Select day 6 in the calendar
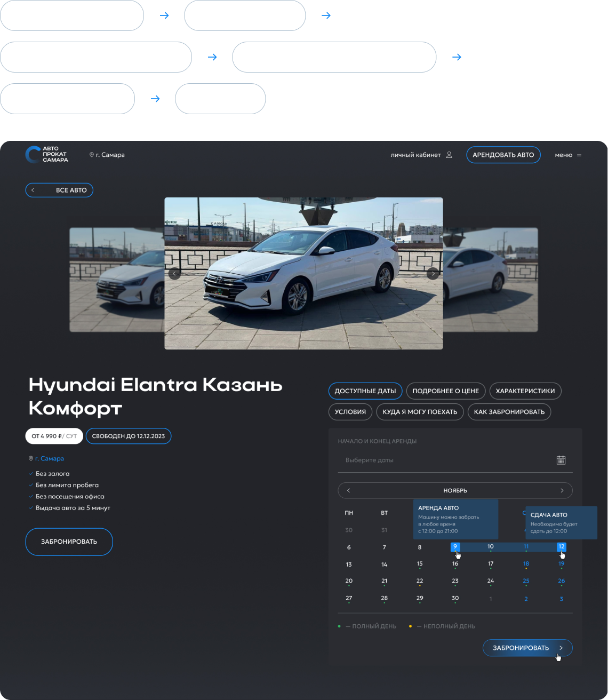This screenshot has height=700, width=608. 349,547
